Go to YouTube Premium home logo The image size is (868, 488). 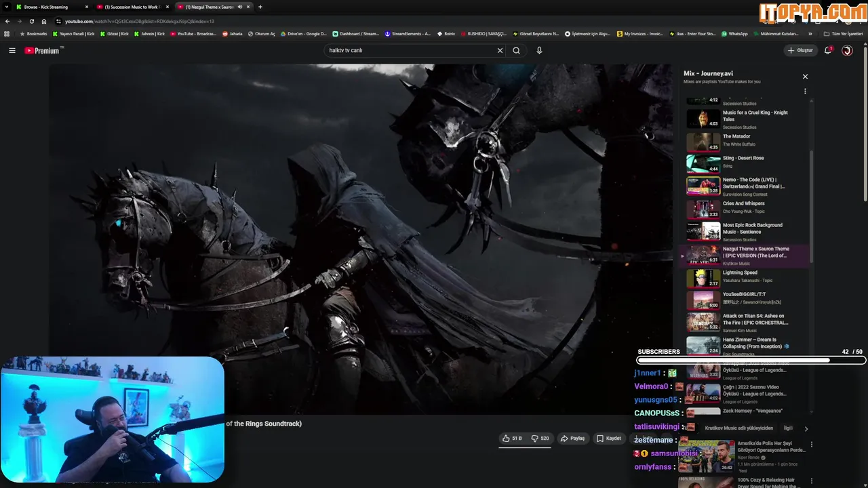coord(44,50)
